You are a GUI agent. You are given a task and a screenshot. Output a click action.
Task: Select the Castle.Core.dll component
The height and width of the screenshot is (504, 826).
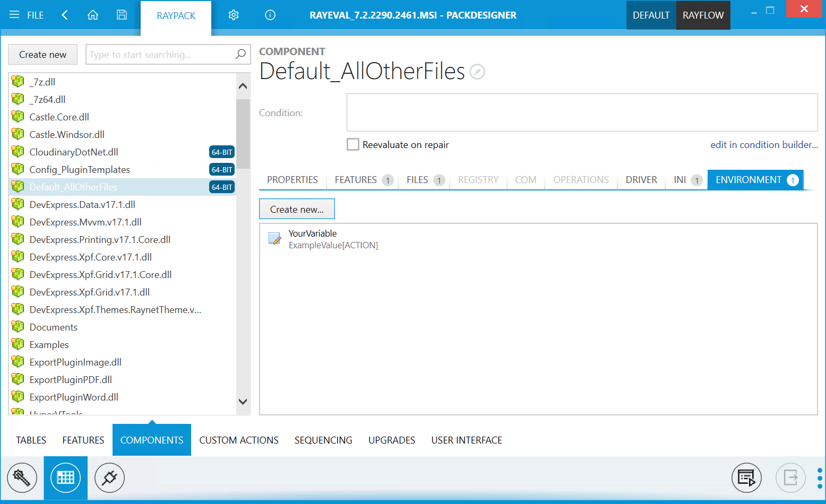[59, 117]
